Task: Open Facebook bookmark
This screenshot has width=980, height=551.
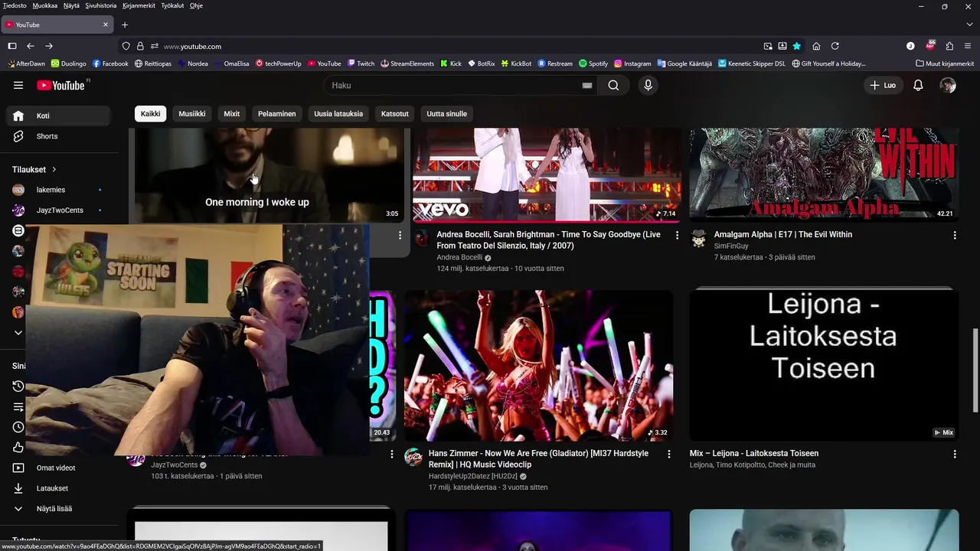Action: tap(110, 64)
